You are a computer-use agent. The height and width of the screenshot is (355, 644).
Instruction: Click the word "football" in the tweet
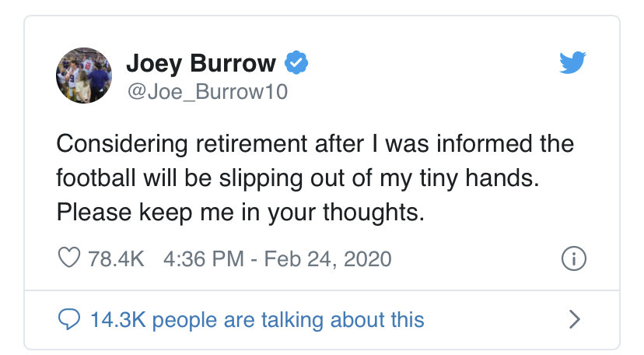pyautogui.click(x=96, y=178)
